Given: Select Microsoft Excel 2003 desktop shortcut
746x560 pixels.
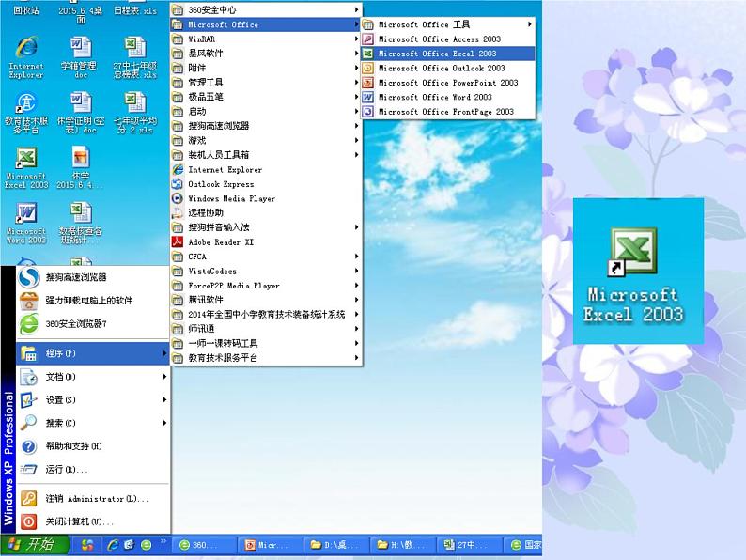Looking at the screenshot, I should point(26,168).
